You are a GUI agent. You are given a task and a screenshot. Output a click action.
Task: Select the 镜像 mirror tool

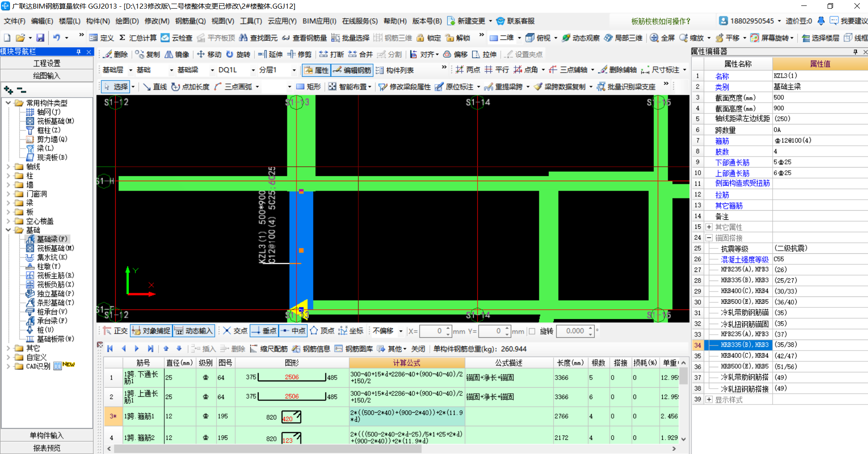(177, 54)
